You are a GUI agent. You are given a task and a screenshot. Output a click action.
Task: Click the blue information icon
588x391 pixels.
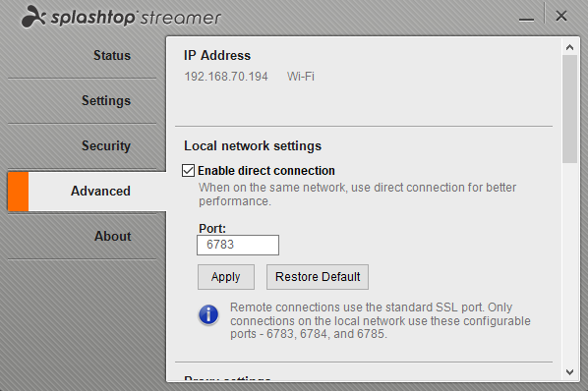208,314
